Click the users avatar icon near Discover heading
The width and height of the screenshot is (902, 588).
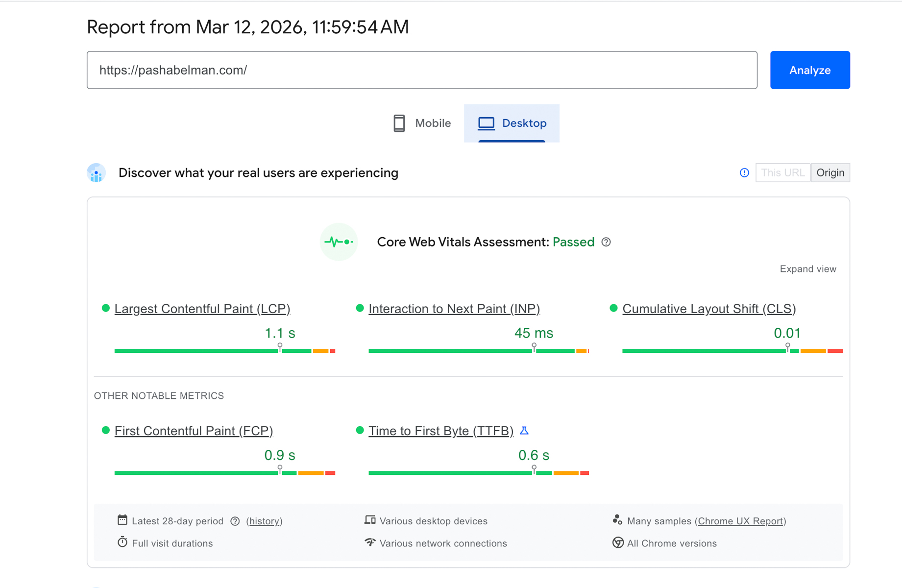coord(96,172)
